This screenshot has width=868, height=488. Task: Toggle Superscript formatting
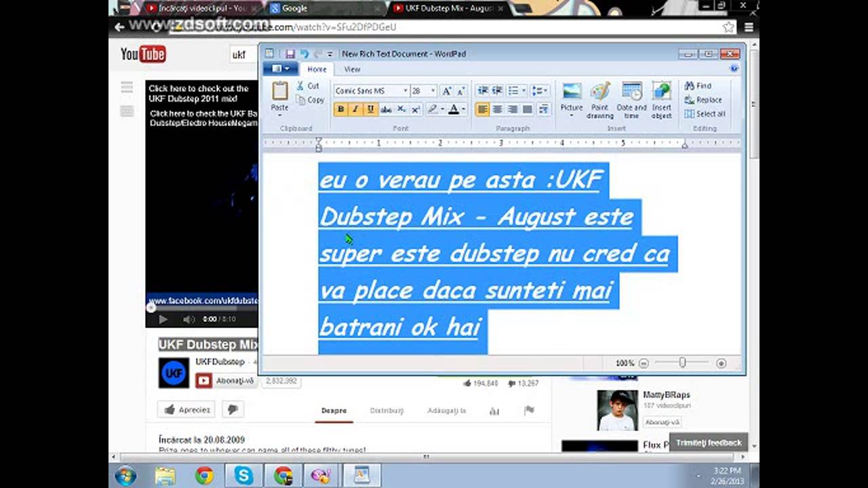415,109
